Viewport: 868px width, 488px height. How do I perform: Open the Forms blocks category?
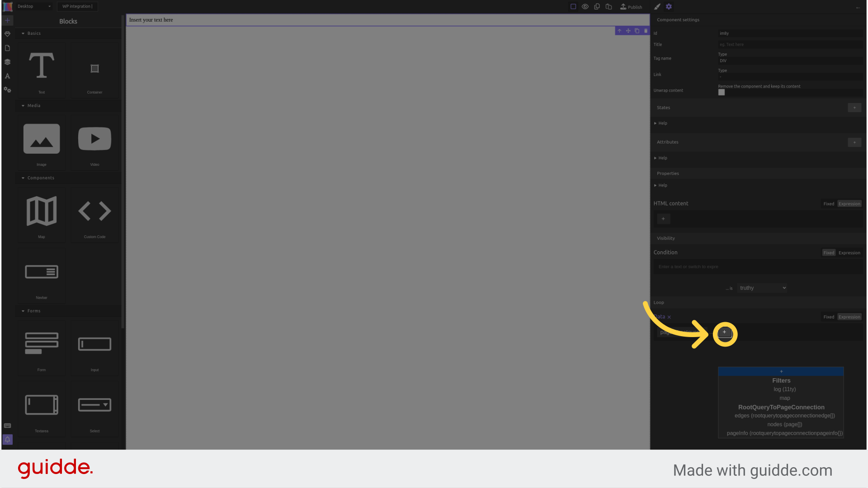(x=34, y=310)
